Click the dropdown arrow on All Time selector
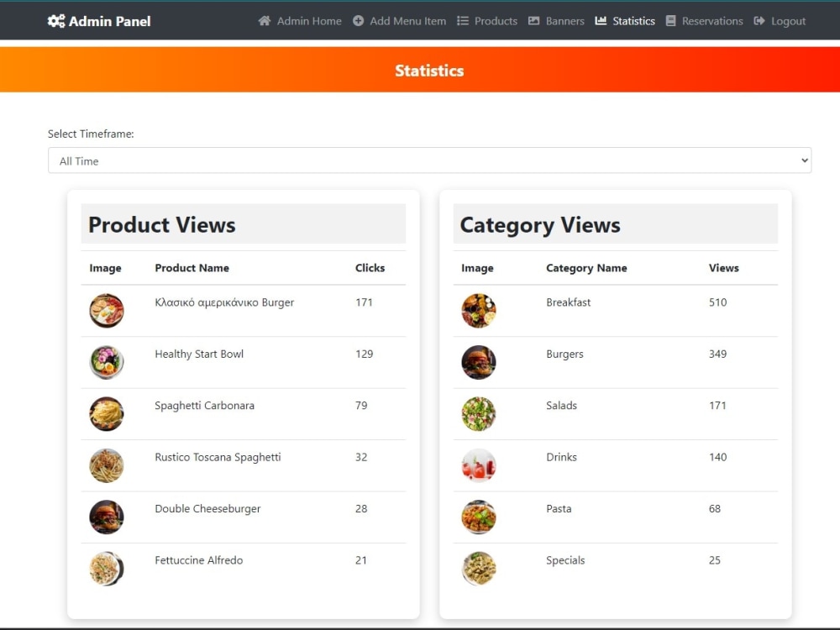The height and width of the screenshot is (630, 840). pos(804,160)
